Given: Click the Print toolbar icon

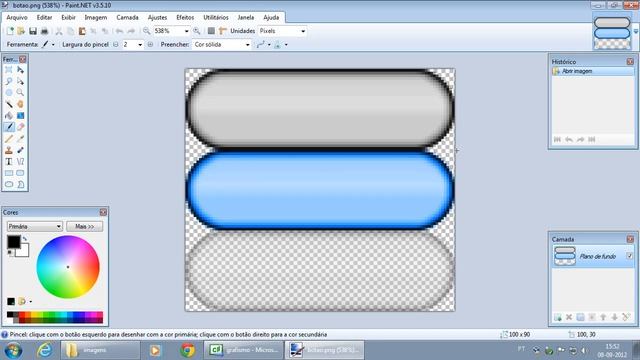Looking at the screenshot, I should [x=44, y=31].
